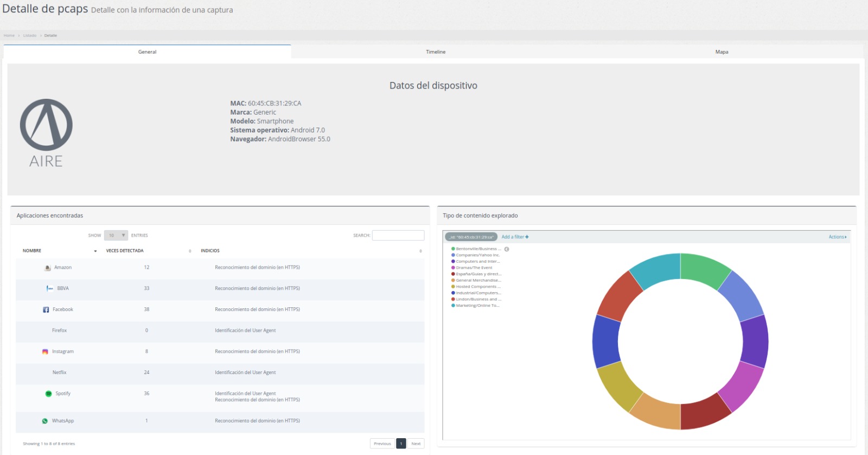Toggle the Hosted Components legend entry
Screen dimensions: 868x455
coord(477,287)
